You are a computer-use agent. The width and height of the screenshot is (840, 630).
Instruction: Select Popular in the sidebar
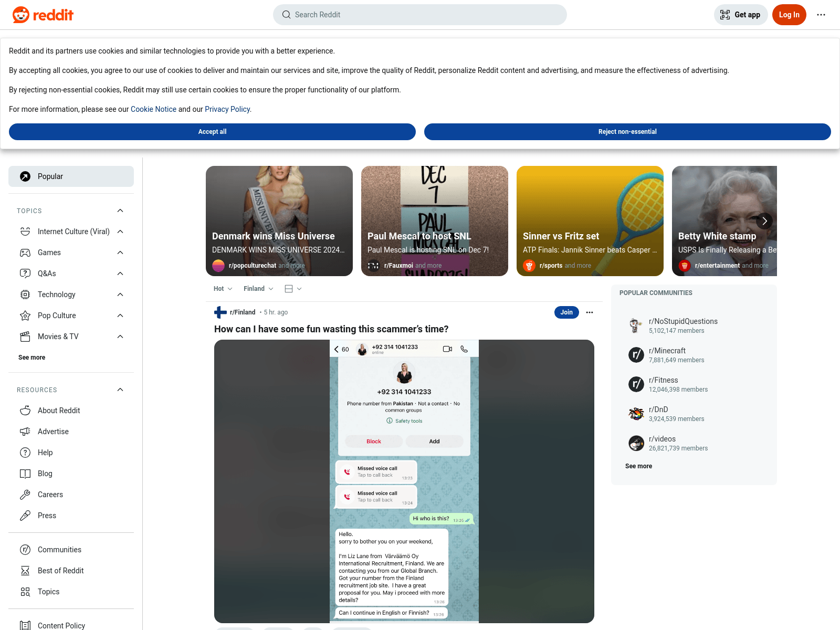click(x=71, y=176)
